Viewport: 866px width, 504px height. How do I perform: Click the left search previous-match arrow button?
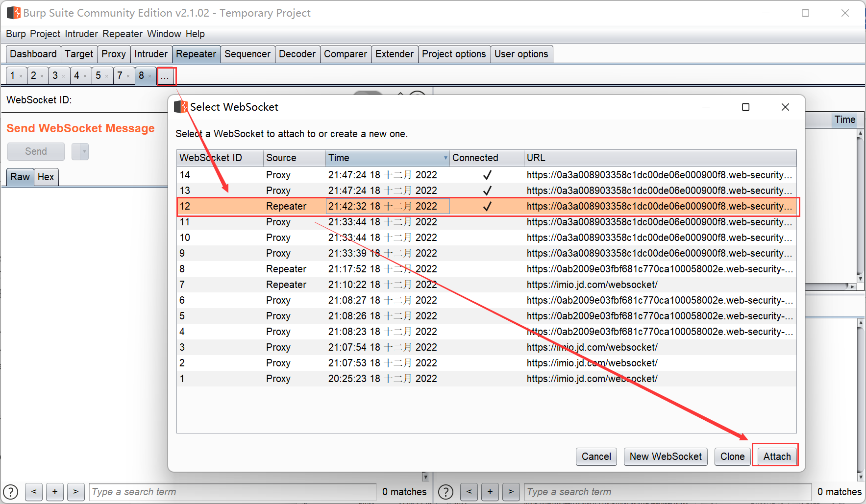pyautogui.click(x=34, y=492)
